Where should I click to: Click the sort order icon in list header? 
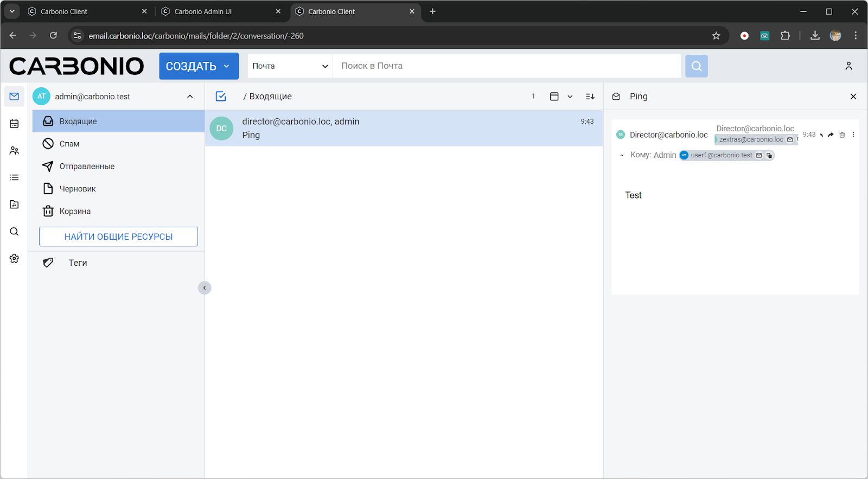click(590, 97)
